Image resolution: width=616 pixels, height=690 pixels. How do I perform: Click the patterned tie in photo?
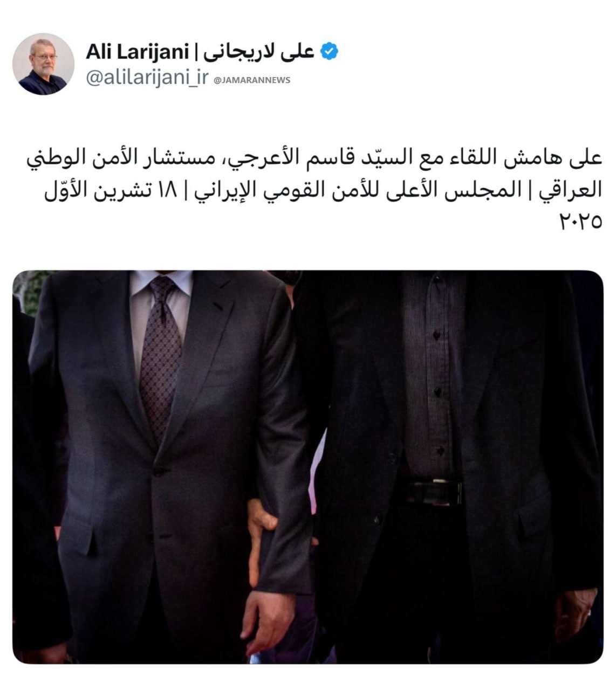point(160,356)
